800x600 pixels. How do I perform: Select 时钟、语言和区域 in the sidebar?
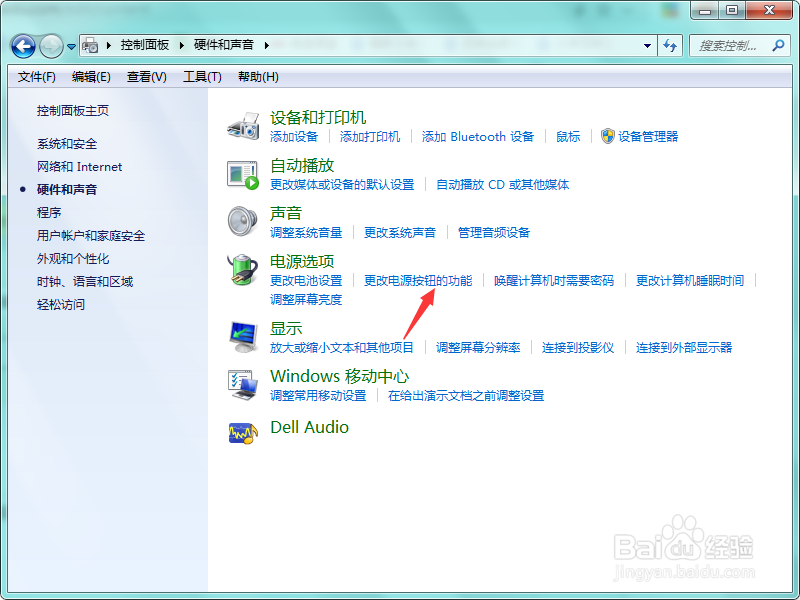[85, 282]
